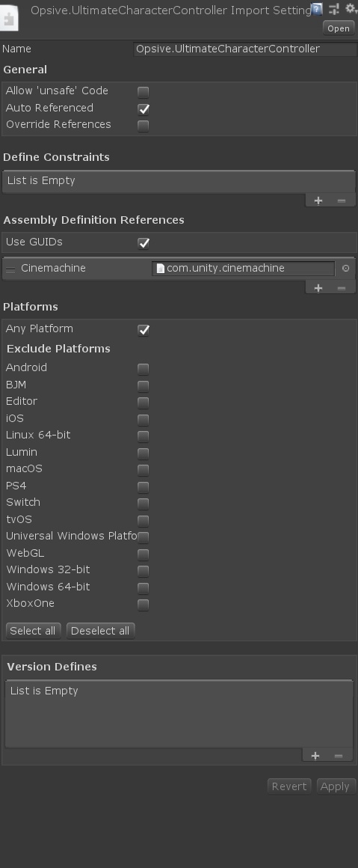Image resolution: width=358 pixels, height=868 pixels.
Task: Click the Revert button
Action: tap(289, 786)
